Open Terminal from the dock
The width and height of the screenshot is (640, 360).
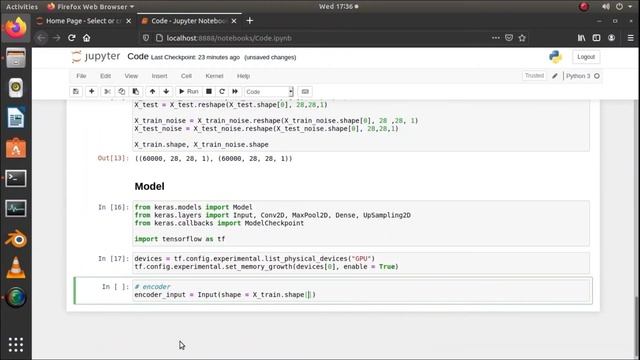pyautogui.click(x=16, y=179)
